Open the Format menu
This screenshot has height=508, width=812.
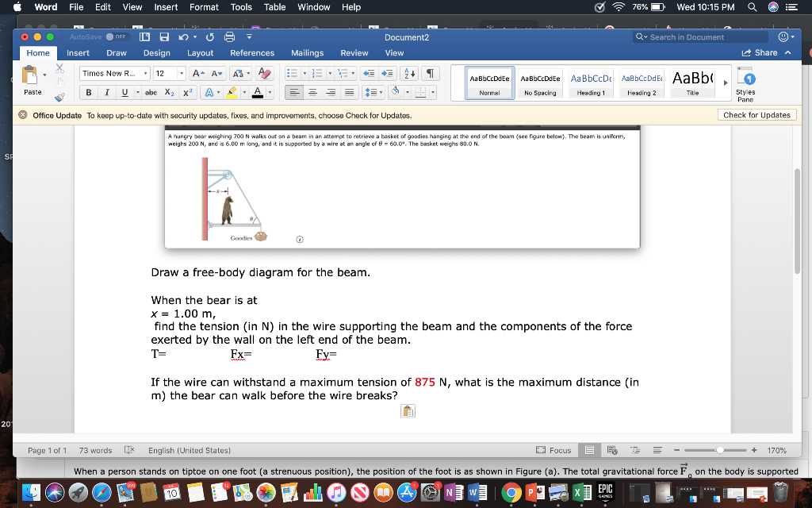pyautogui.click(x=204, y=7)
